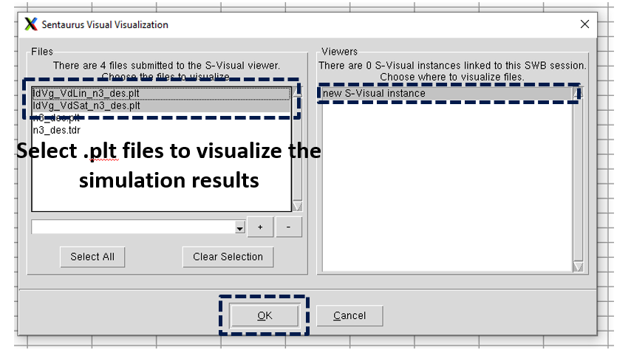The width and height of the screenshot is (631, 364).
Task: Click the plus button beside the filter box
Action: tap(260, 227)
